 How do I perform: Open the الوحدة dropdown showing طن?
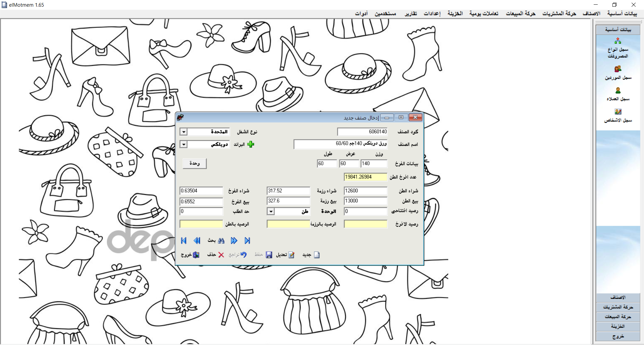click(x=271, y=212)
